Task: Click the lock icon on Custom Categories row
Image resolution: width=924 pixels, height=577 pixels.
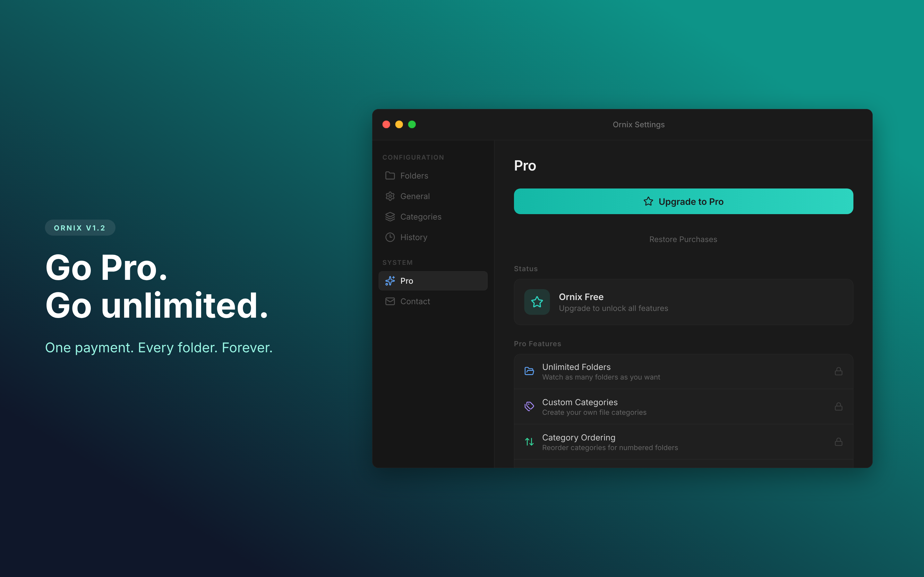Action: point(838,406)
